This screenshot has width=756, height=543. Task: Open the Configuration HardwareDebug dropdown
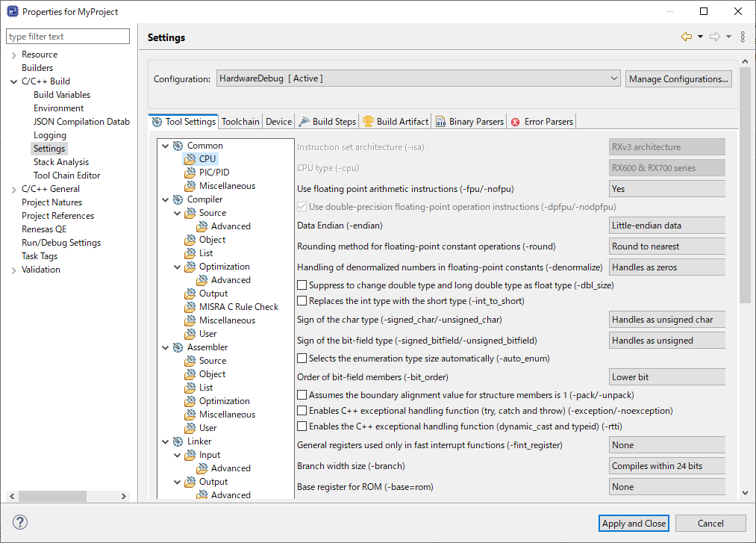[418, 78]
